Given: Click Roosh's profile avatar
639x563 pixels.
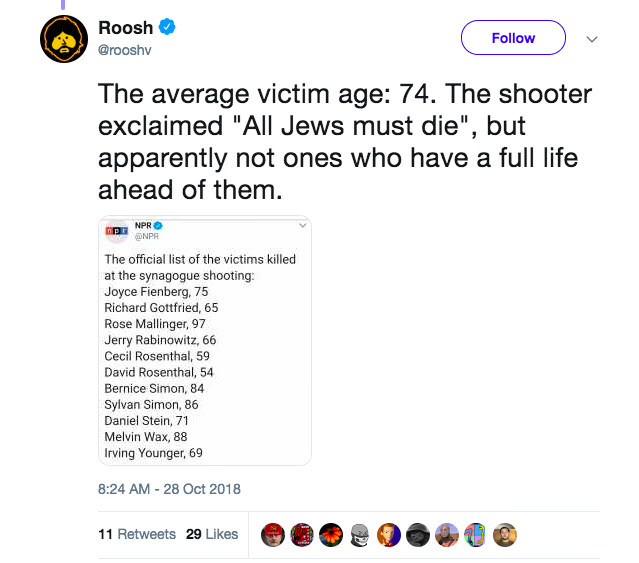Looking at the screenshot, I should [x=64, y=39].
